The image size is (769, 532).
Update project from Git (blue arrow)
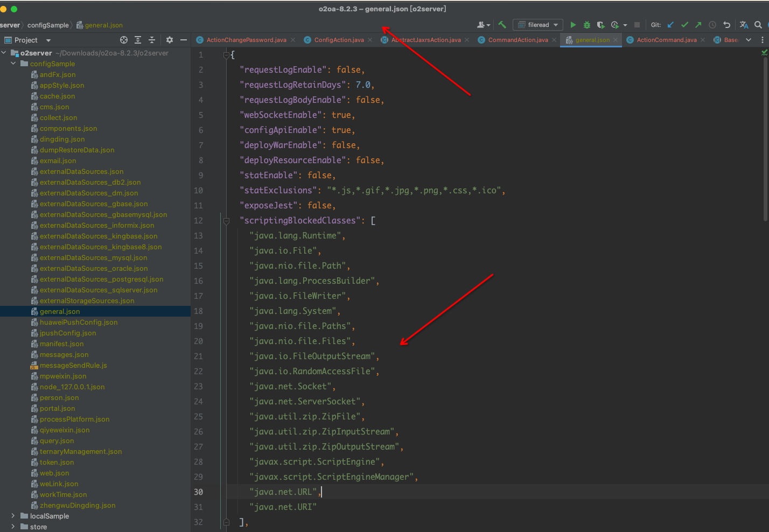tap(670, 25)
